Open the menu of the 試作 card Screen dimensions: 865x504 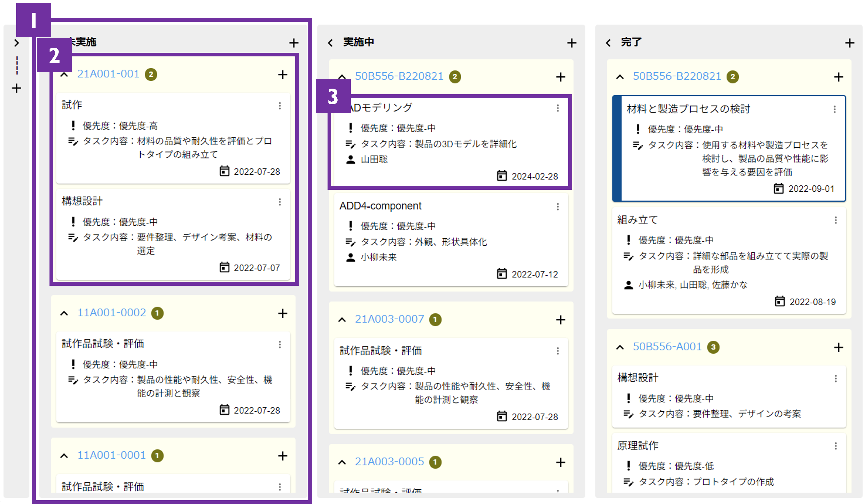pos(280,106)
